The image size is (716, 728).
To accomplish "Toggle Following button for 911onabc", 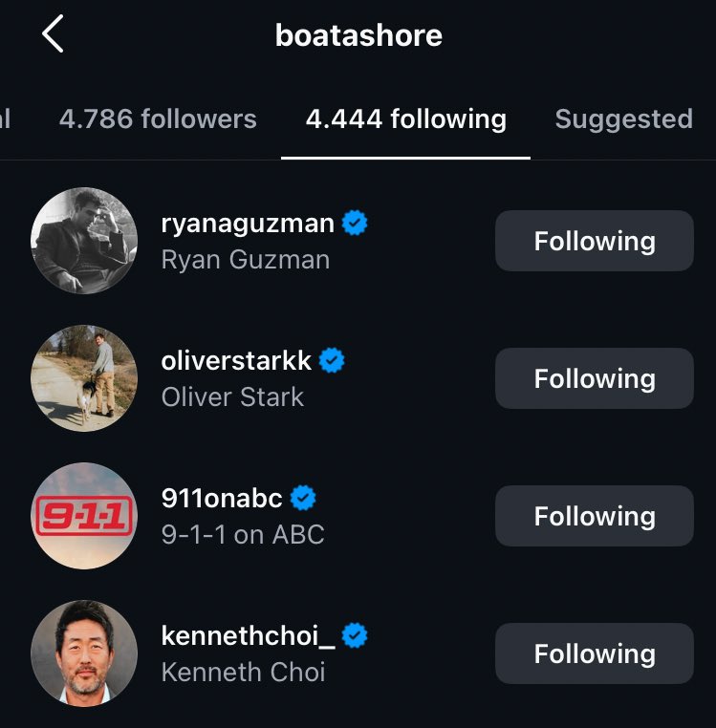I will tap(594, 516).
